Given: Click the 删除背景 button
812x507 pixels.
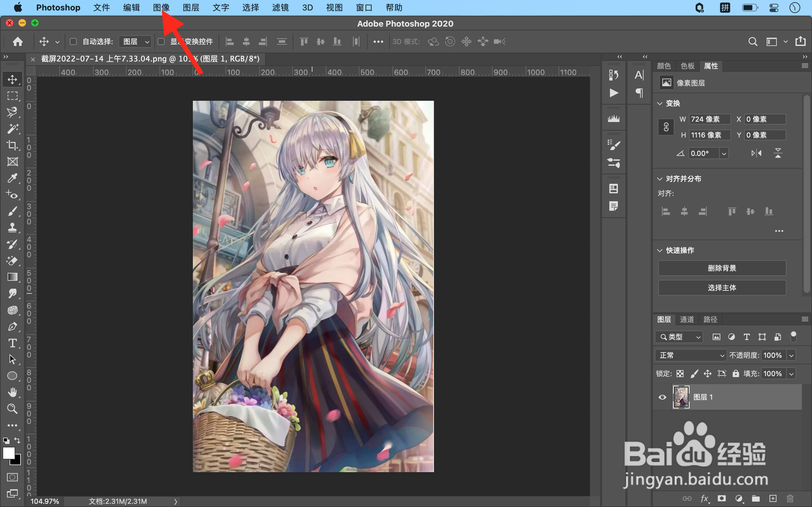Looking at the screenshot, I should pyautogui.click(x=722, y=268).
